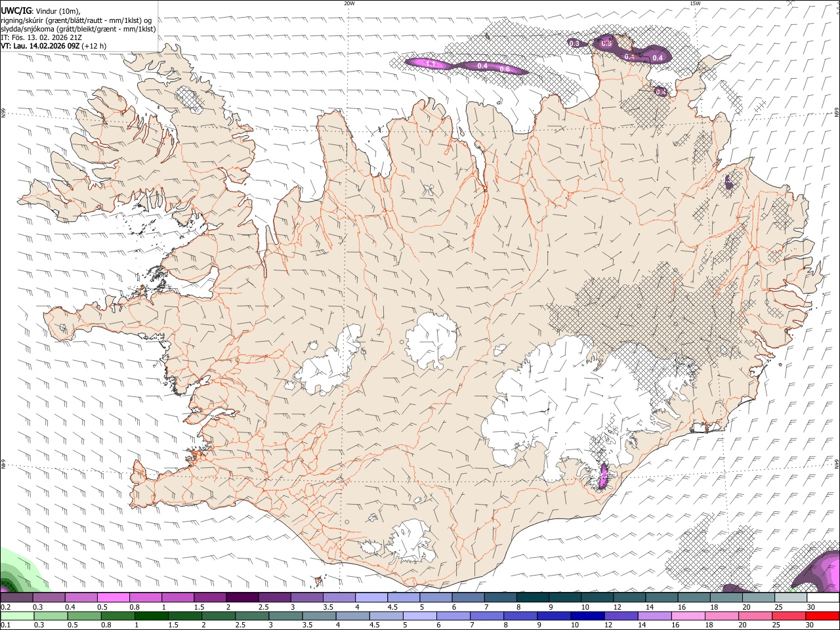
Task: Pick the dark teal 9 swatch, top legend row
Action: click(565, 598)
